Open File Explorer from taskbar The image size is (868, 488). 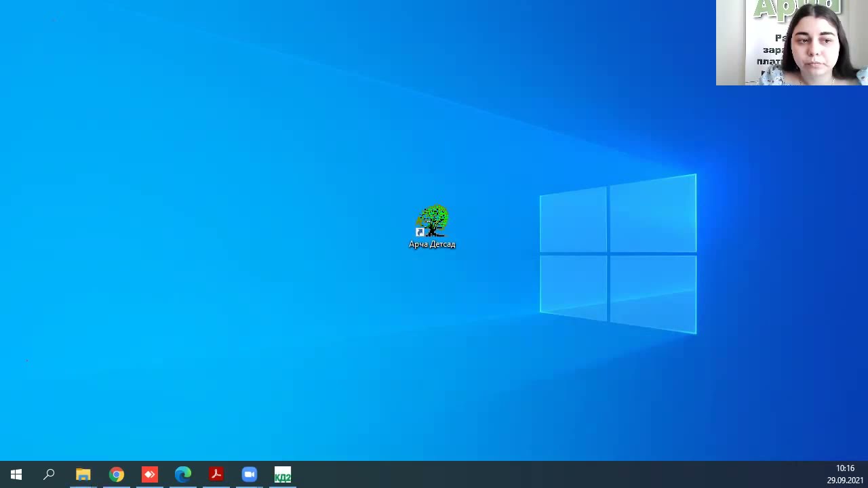coord(83,474)
